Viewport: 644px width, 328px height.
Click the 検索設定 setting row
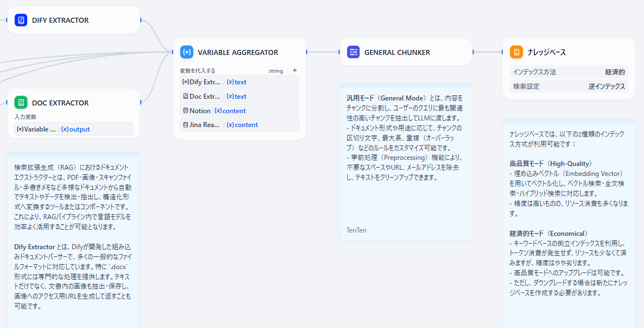click(568, 87)
